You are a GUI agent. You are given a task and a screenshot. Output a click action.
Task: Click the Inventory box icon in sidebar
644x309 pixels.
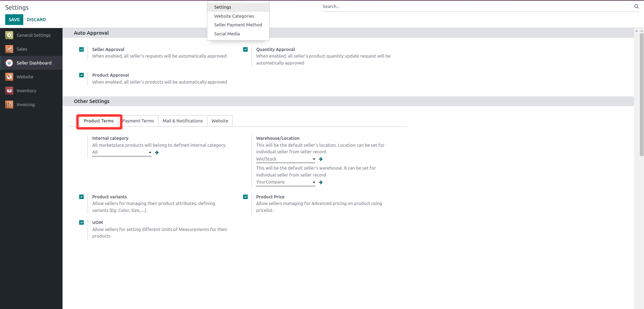coord(9,91)
